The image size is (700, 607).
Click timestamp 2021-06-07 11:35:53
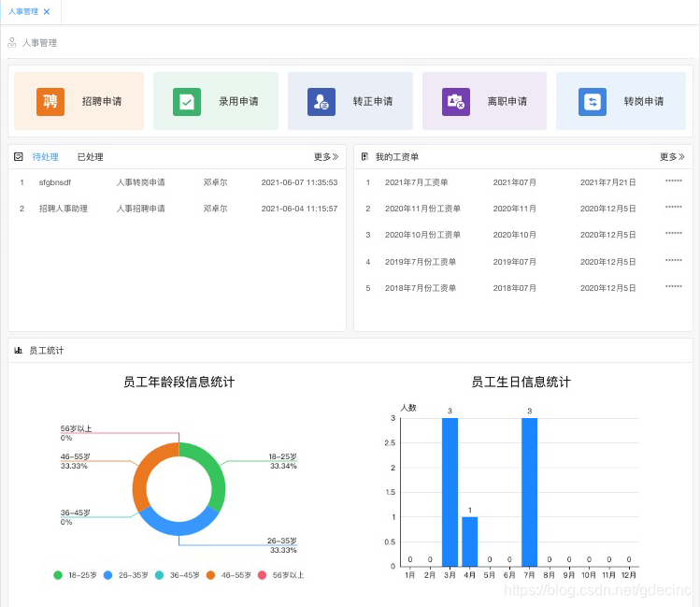coord(299,182)
